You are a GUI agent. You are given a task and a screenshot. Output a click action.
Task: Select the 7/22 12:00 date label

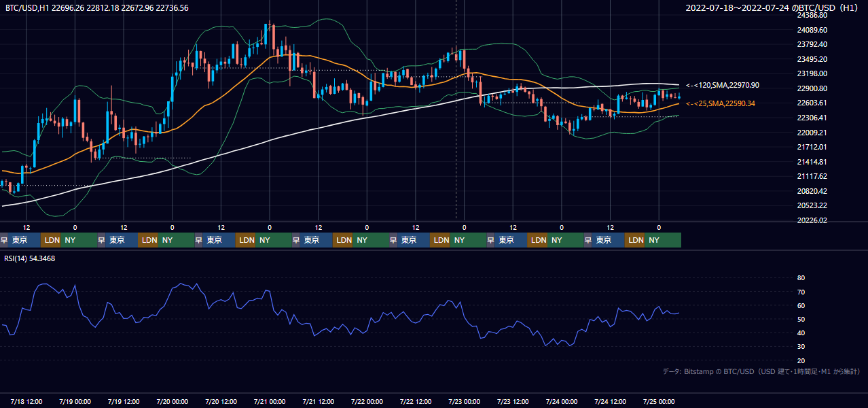tap(416, 401)
